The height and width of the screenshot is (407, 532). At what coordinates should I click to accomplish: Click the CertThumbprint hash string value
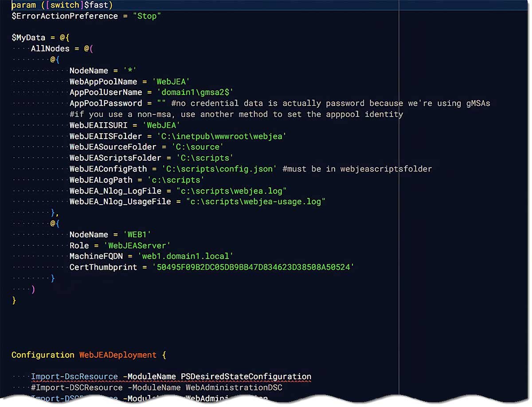click(253, 267)
